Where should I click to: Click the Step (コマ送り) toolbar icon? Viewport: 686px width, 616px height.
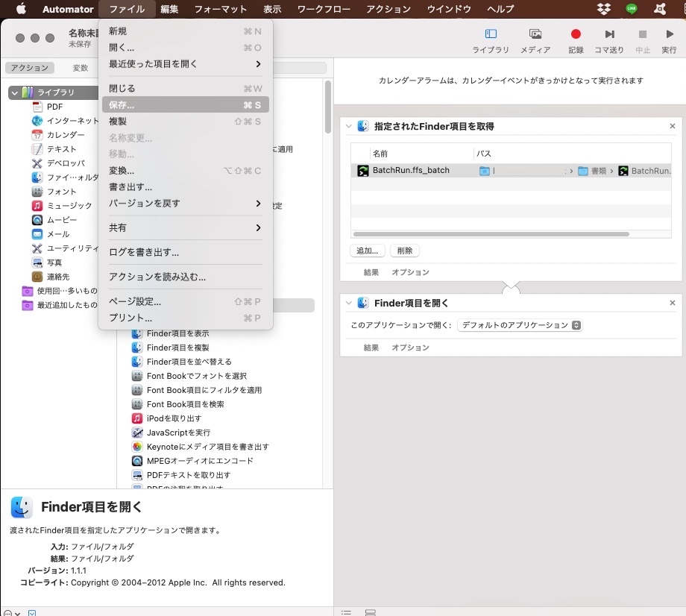pyautogui.click(x=609, y=34)
